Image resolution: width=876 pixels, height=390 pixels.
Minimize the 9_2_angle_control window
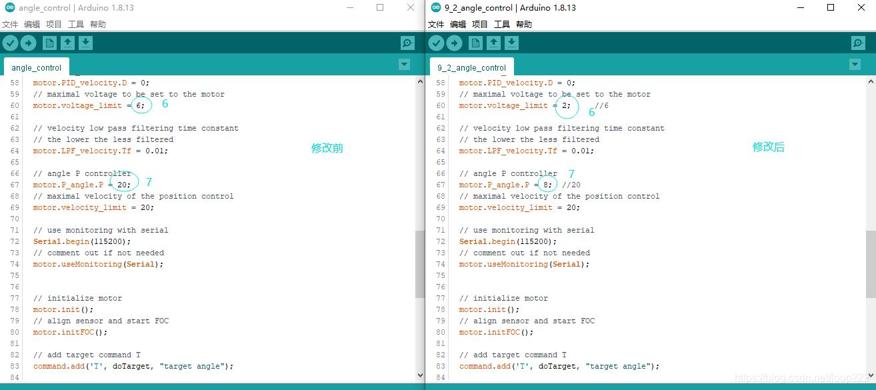801,8
